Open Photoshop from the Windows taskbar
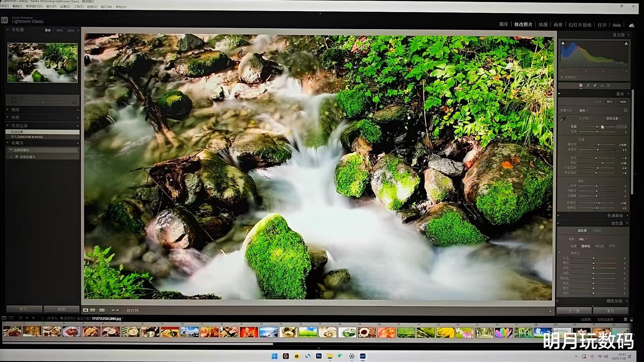644x362 pixels. 319,356
